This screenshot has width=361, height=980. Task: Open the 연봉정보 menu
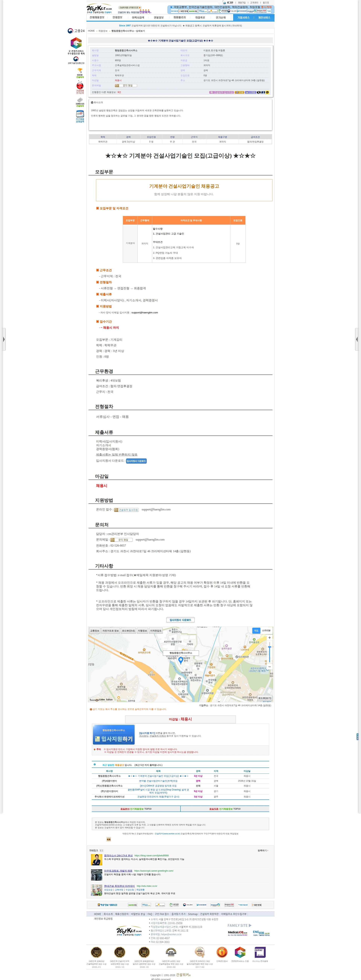[x=159, y=18]
